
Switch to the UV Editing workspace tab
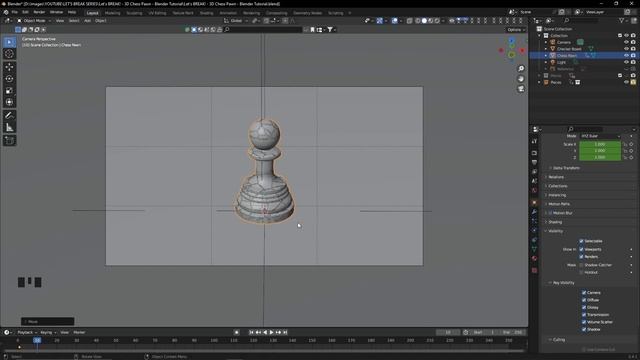(157, 13)
